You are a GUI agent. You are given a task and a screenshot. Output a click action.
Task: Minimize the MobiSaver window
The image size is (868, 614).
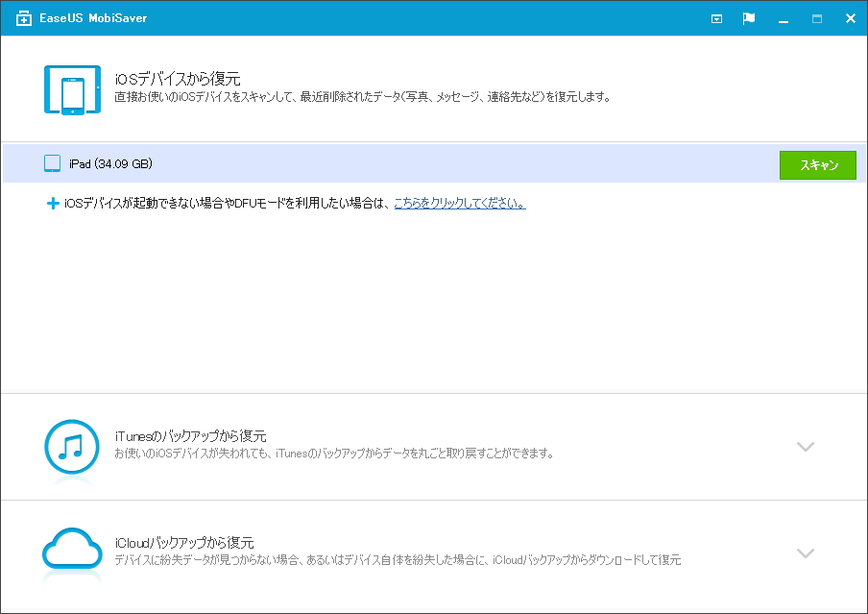click(784, 21)
